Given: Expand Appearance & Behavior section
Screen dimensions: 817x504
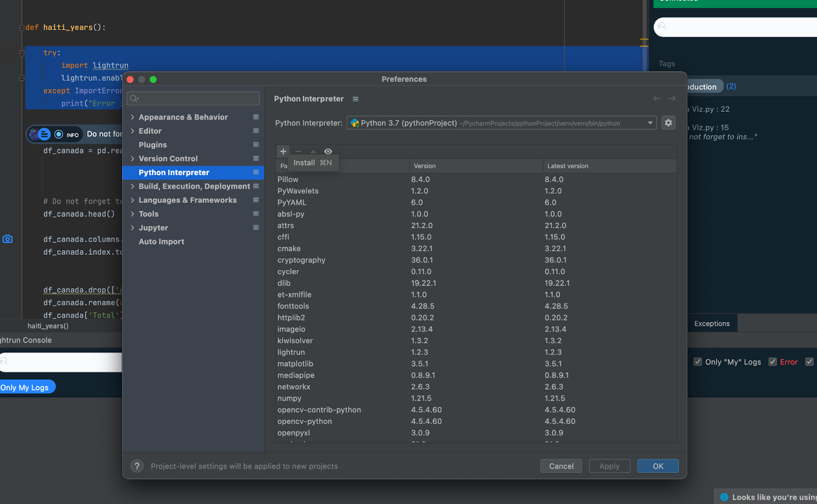Looking at the screenshot, I should point(132,117).
